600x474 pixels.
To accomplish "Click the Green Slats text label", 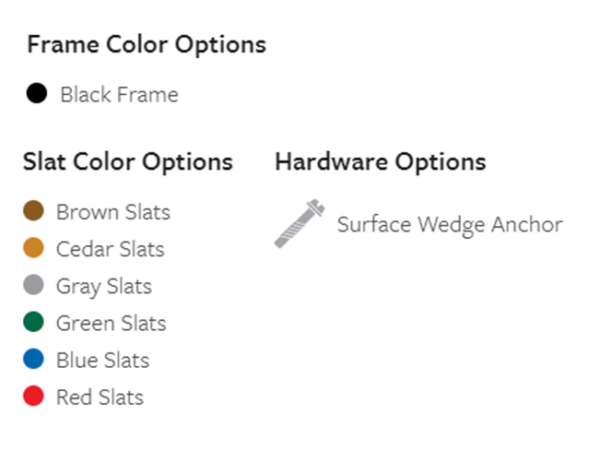I will [x=111, y=323].
